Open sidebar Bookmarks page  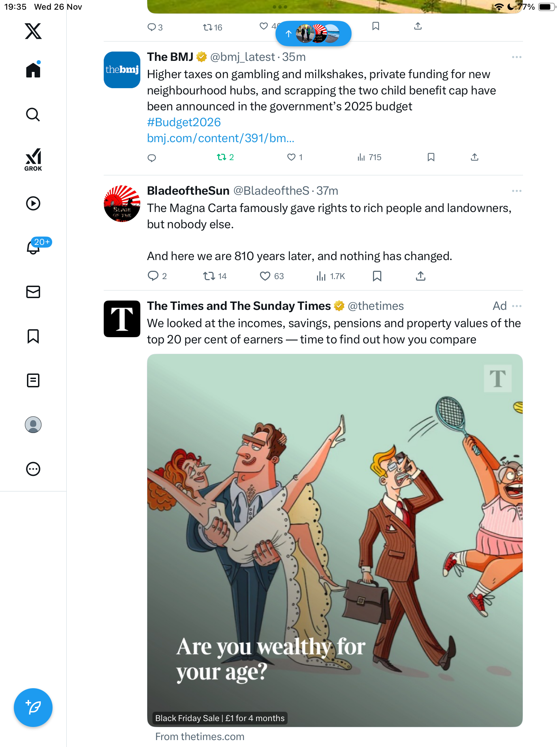pos(33,336)
